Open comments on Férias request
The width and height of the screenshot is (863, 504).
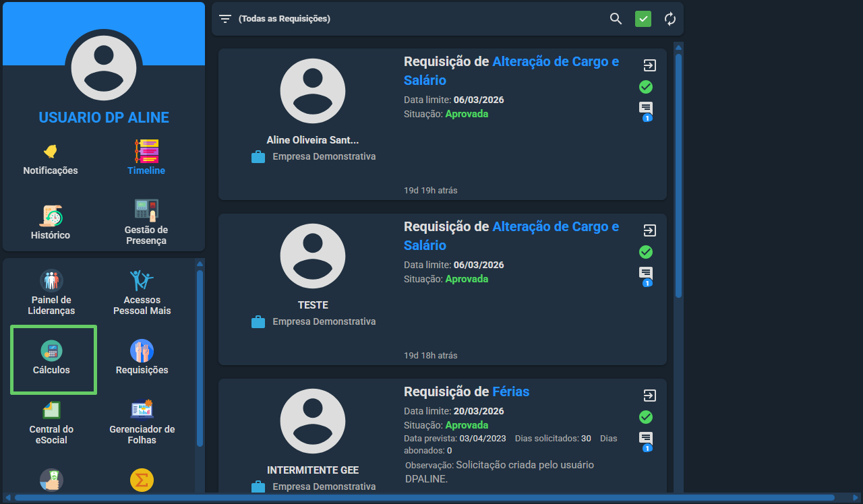pyautogui.click(x=646, y=441)
